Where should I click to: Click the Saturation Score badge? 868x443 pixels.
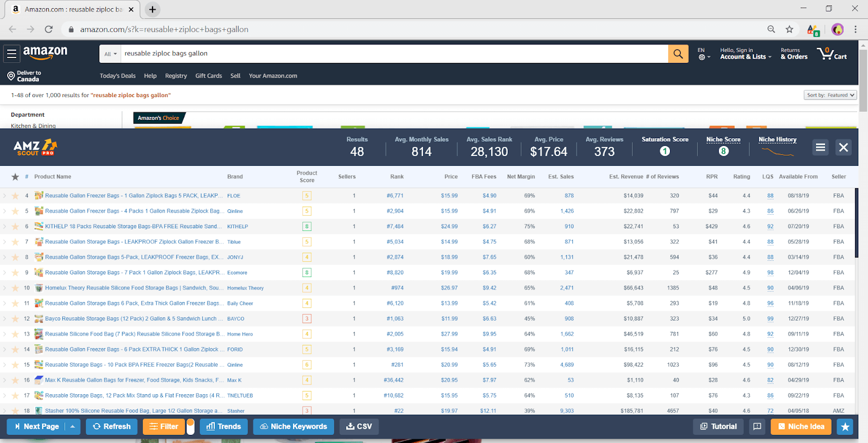(665, 151)
